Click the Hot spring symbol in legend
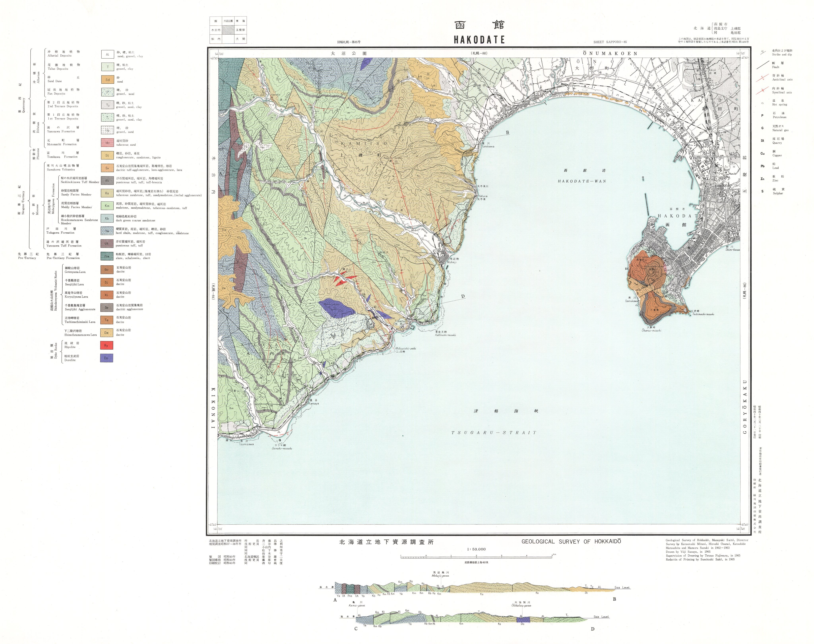The height and width of the screenshot is (644, 814). (762, 103)
